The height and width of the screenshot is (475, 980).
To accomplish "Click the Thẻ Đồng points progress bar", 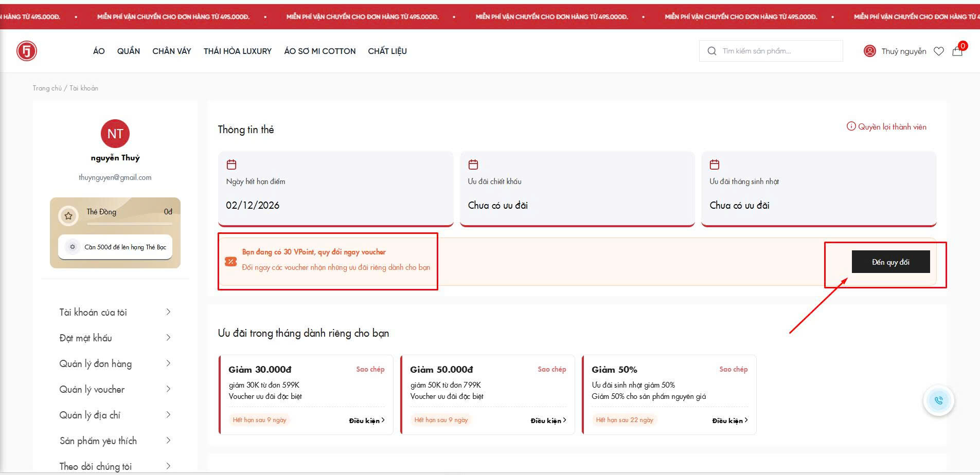I will [x=130, y=224].
